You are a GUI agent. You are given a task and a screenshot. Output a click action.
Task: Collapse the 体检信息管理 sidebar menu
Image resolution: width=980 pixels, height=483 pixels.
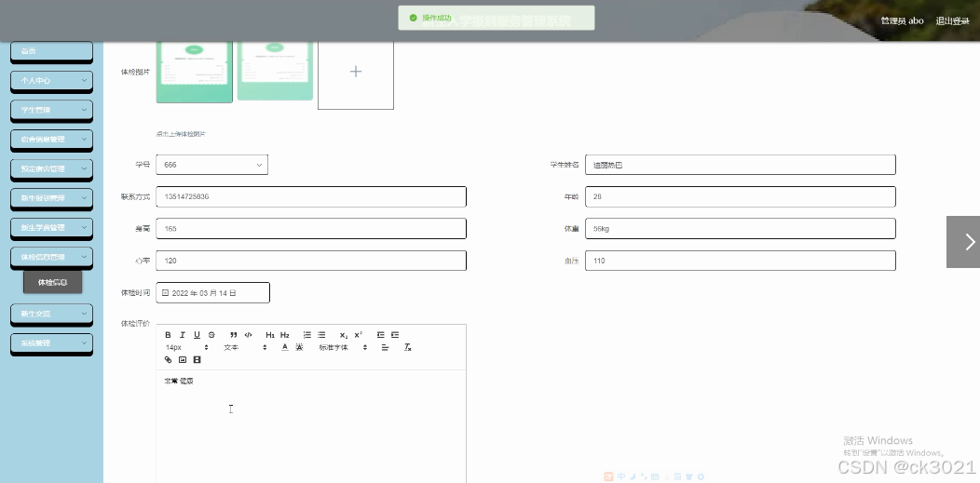coord(51,257)
